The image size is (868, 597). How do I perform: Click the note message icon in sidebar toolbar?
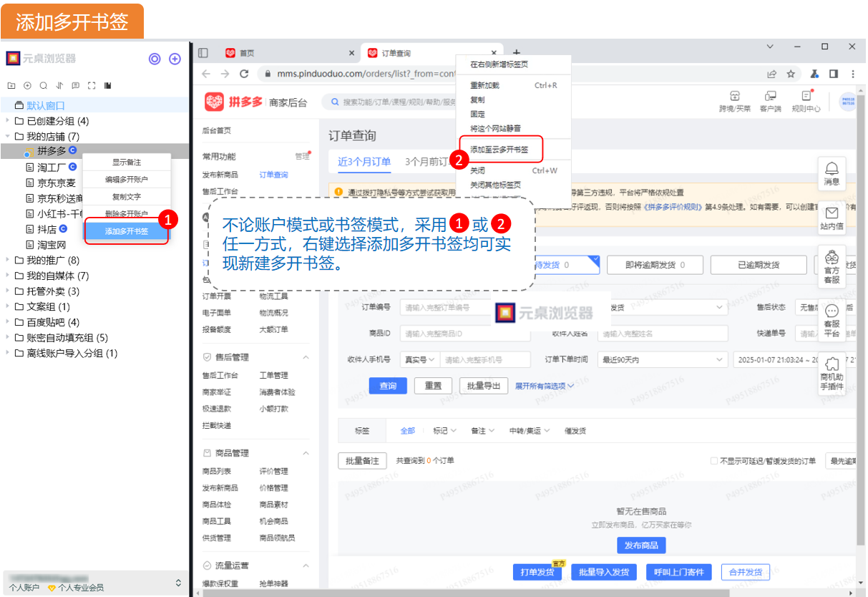coord(75,86)
